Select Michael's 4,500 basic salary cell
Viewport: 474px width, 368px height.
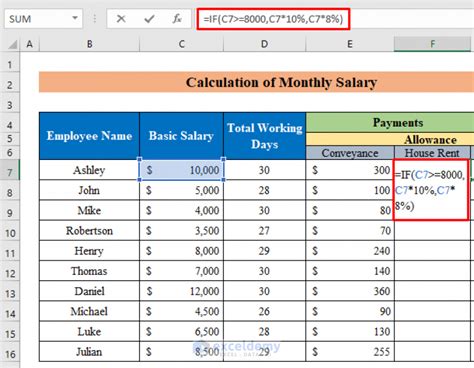[x=181, y=311]
